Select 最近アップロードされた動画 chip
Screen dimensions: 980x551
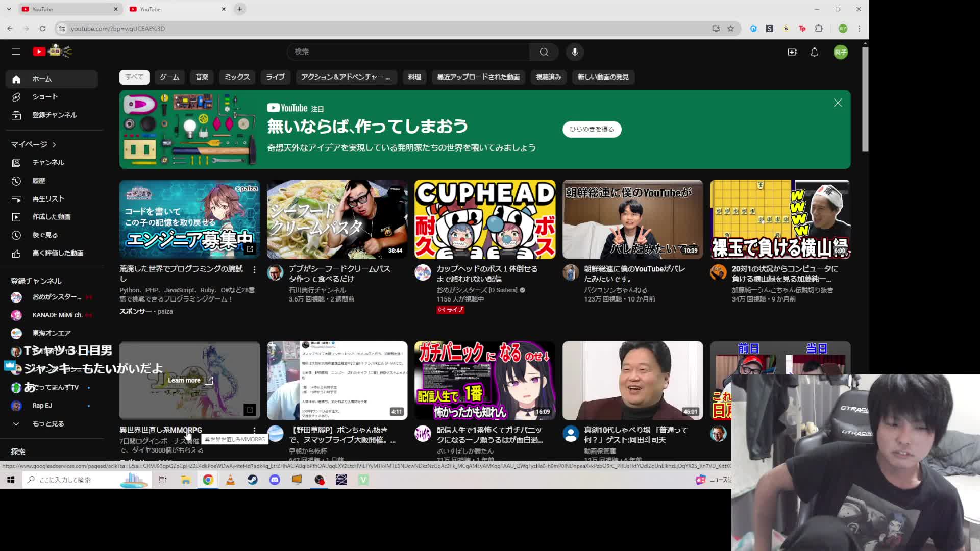[x=478, y=77]
